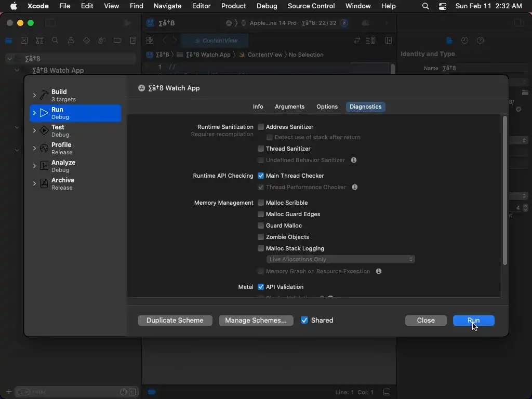Expand the Analyze action disclosure arrow
This screenshot has width=532, height=399.
[34, 166]
